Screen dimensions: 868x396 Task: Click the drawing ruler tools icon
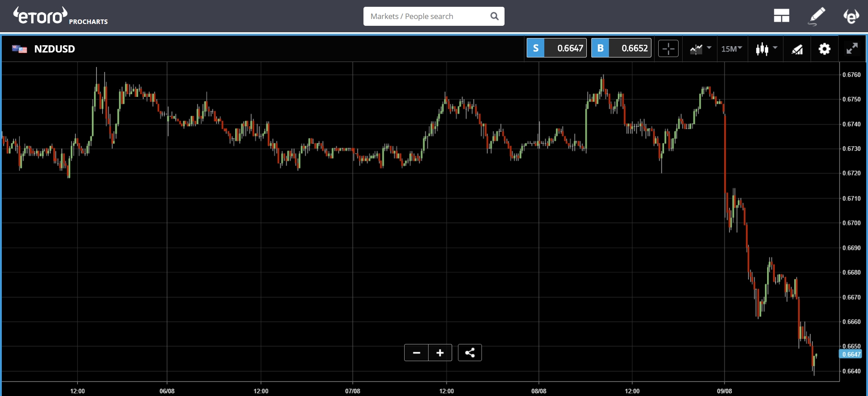tap(797, 49)
